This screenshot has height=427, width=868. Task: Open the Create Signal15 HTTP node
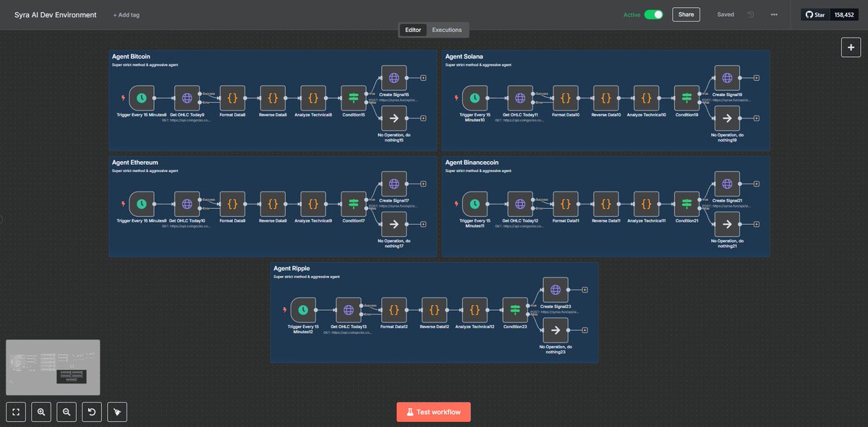click(x=393, y=77)
